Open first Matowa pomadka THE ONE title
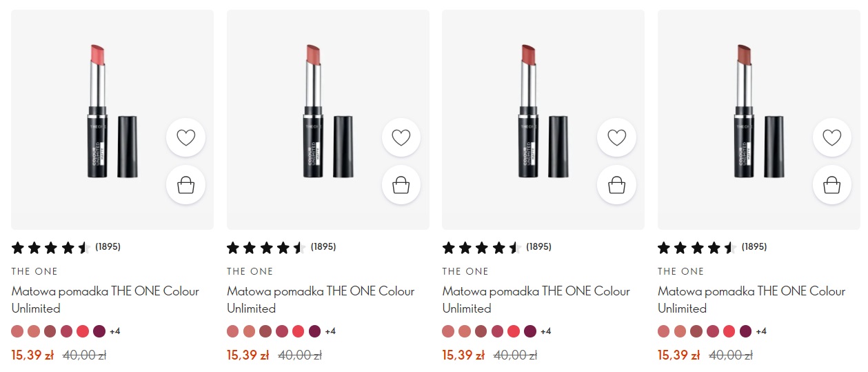868x372 pixels. (x=105, y=300)
